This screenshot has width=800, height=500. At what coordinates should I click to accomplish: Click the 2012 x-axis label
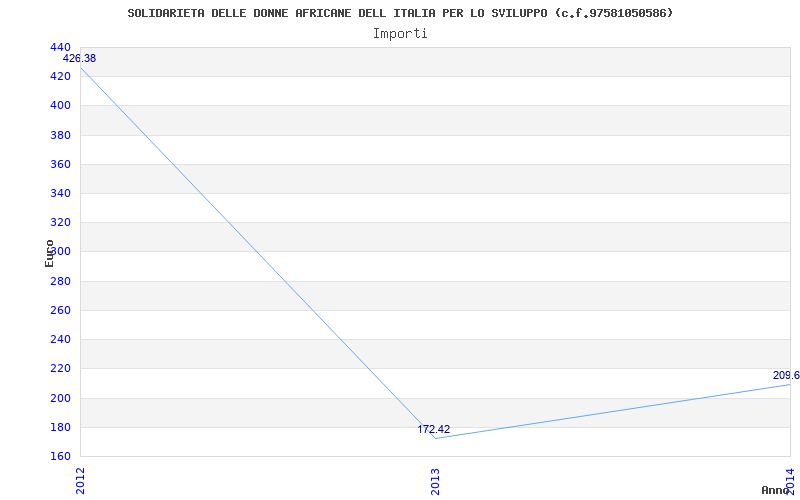tap(80, 481)
